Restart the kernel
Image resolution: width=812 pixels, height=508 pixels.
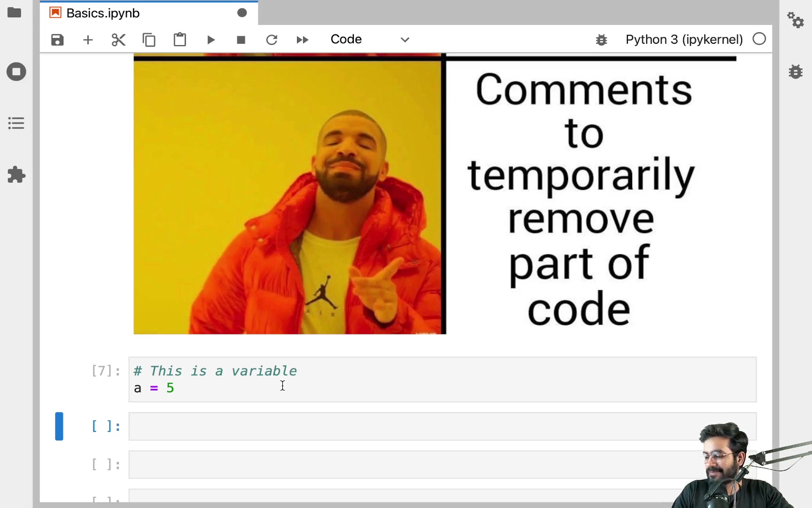pos(272,40)
